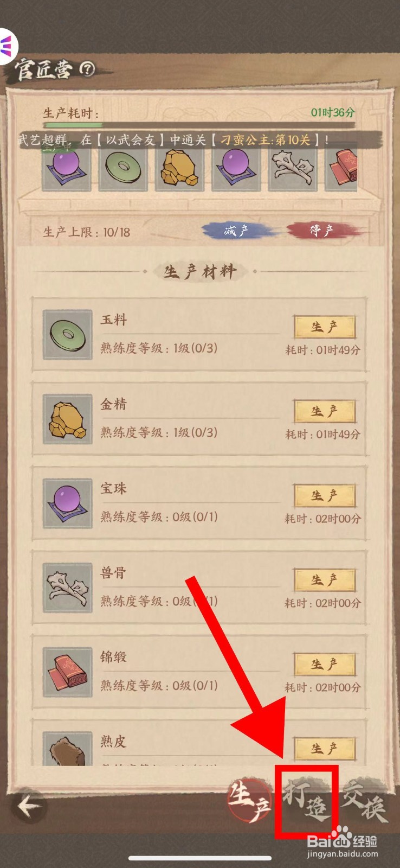Select the 熟皮 leather icon in list

tap(67, 748)
